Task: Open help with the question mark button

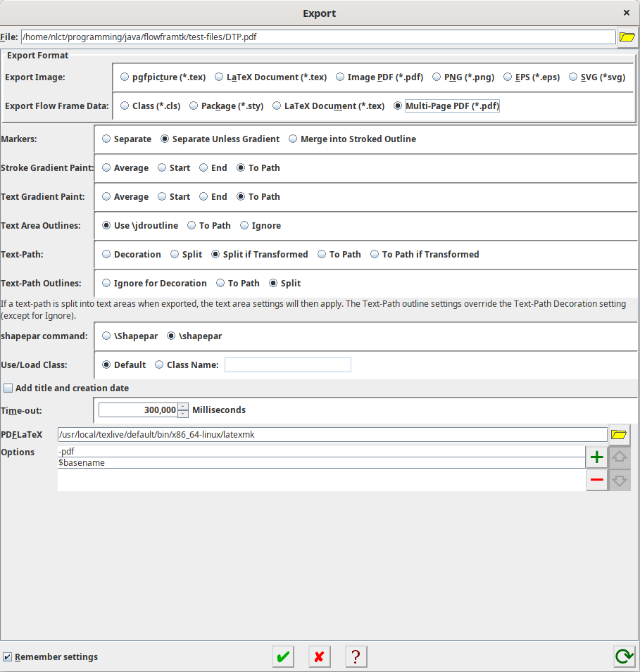Action: tap(356, 657)
